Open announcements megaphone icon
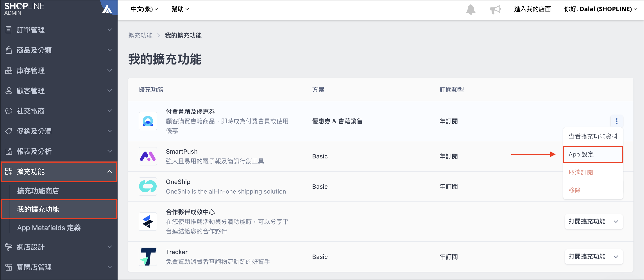The image size is (644, 280). coord(495,9)
